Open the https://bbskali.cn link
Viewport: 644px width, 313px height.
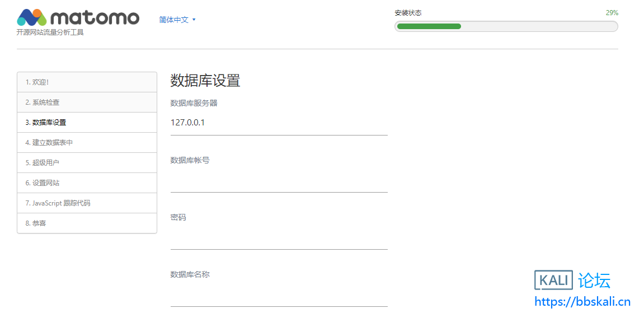coord(582,302)
